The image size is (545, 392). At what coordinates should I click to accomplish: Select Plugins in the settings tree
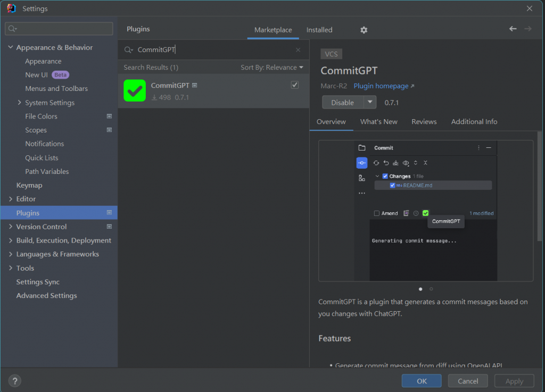[59, 213]
